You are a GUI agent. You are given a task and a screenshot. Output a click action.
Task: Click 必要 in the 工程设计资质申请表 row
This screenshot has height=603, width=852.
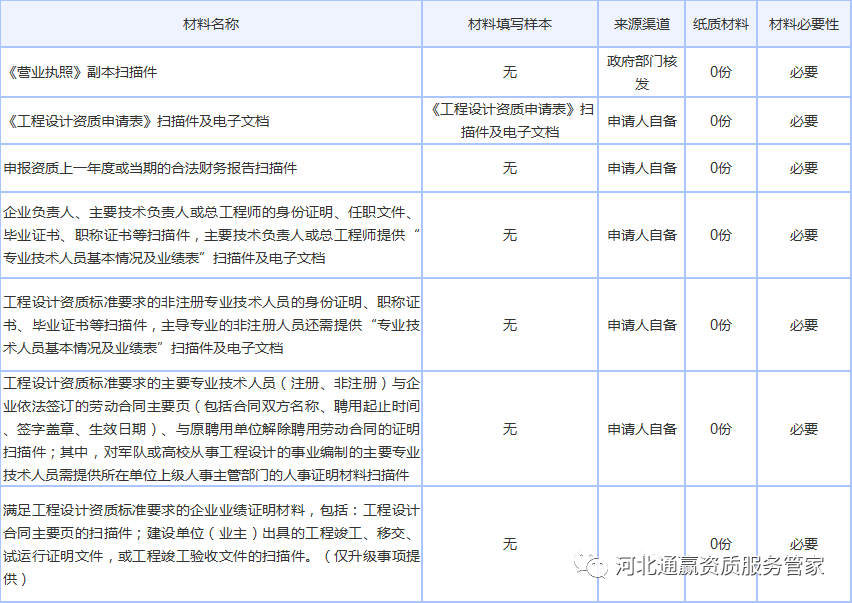point(804,121)
